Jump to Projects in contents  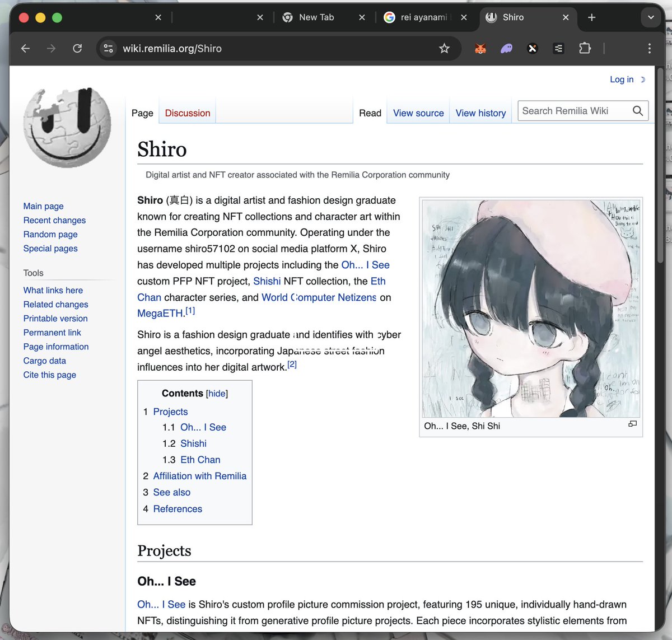coord(170,412)
